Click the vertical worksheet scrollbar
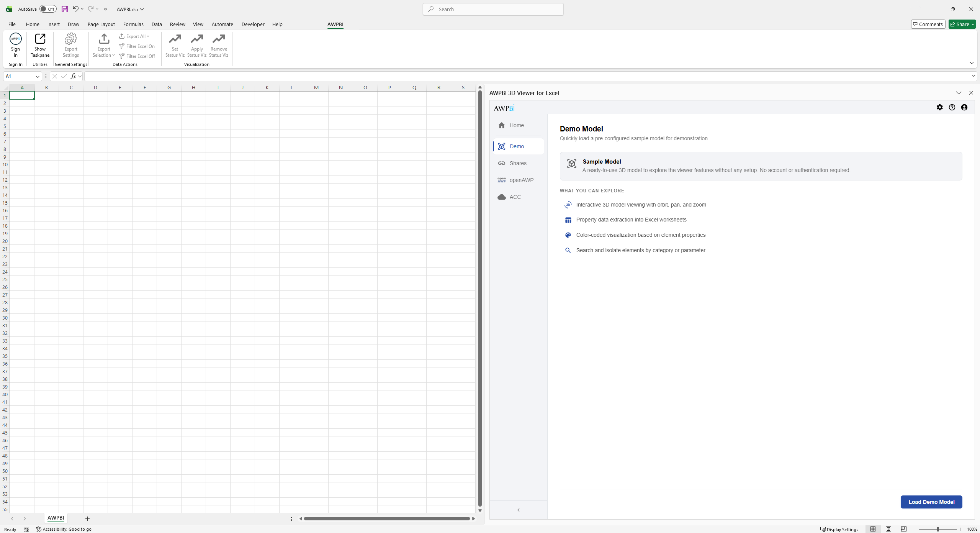Viewport: 980px width, 533px height. pos(480,299)
